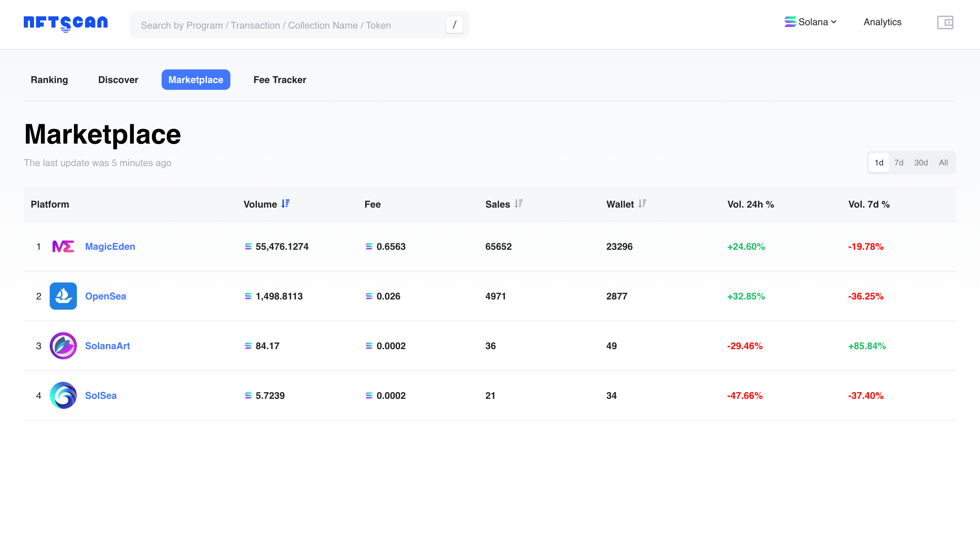Click OpenSea 7d change -36.25%
Viewport: 980px width, 537px height.
point(866,296)
